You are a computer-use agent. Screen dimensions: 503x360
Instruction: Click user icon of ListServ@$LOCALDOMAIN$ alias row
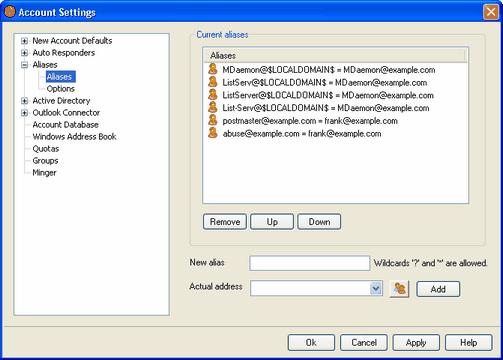pos(213,82)
